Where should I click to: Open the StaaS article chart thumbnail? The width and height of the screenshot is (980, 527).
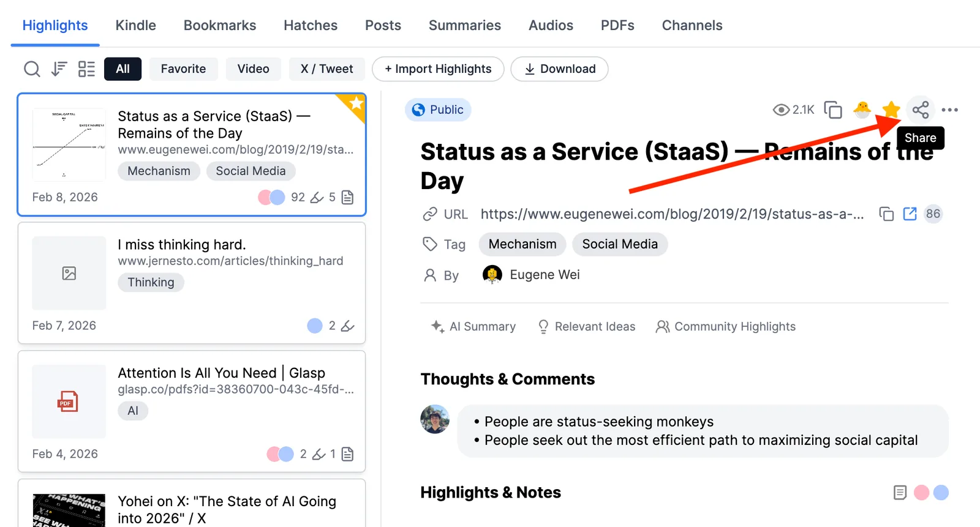click(x=69, y=145)
